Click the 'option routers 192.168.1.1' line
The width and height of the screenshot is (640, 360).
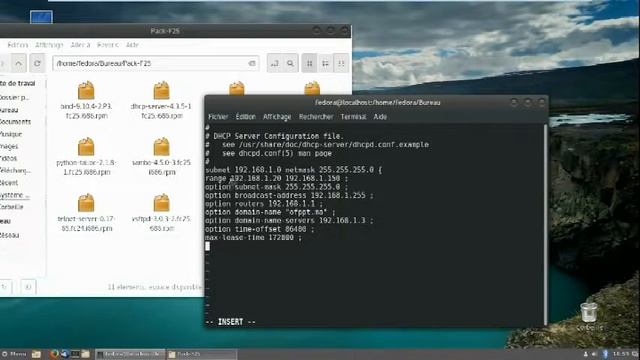click(264, 204)
